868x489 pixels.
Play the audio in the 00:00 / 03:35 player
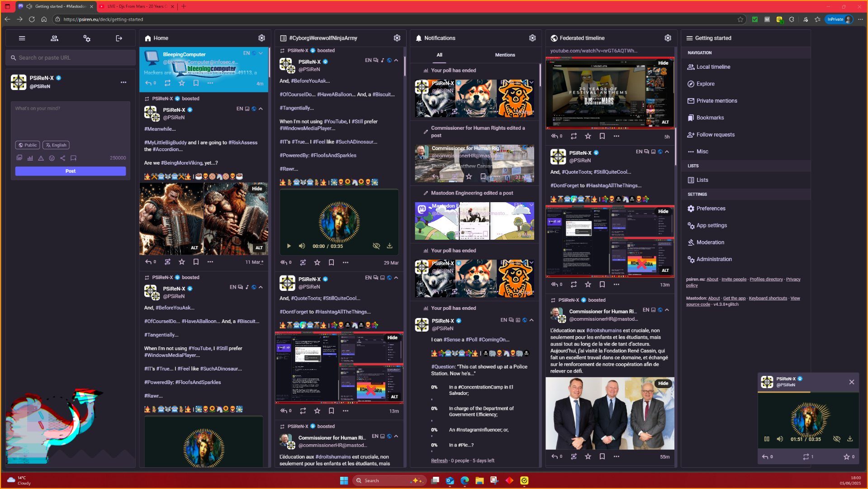(x=289, y=246)
